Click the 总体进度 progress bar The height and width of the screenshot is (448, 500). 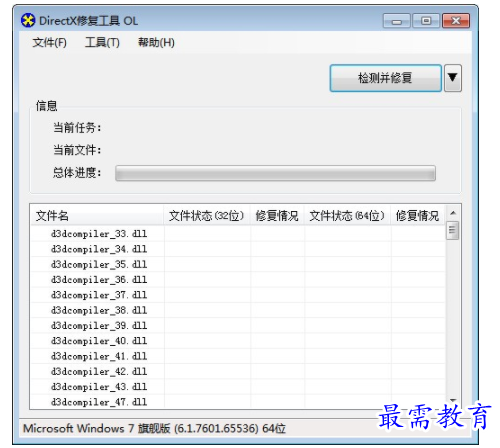click(275, 173)
